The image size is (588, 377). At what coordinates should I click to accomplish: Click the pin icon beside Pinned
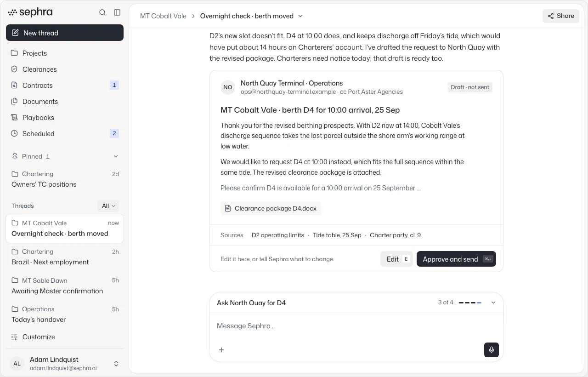tap(15, 156)
